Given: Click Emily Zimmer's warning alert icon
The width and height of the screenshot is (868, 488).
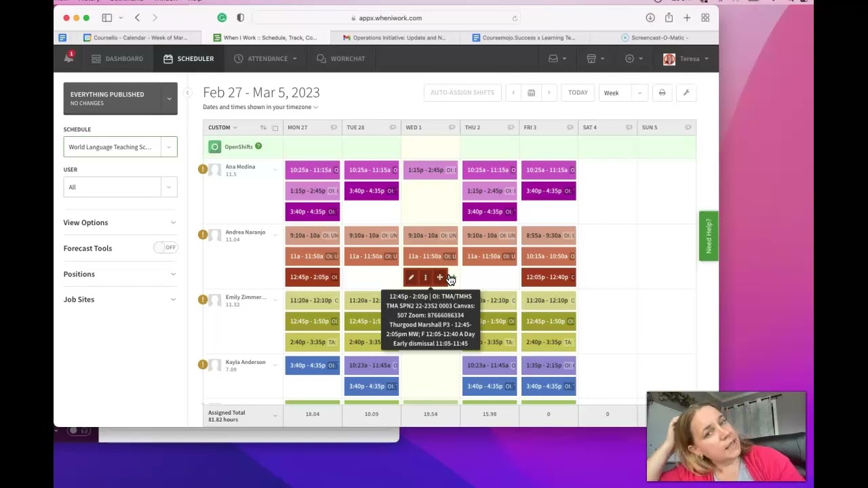Looking at the screenshot, I should point(203,300).
